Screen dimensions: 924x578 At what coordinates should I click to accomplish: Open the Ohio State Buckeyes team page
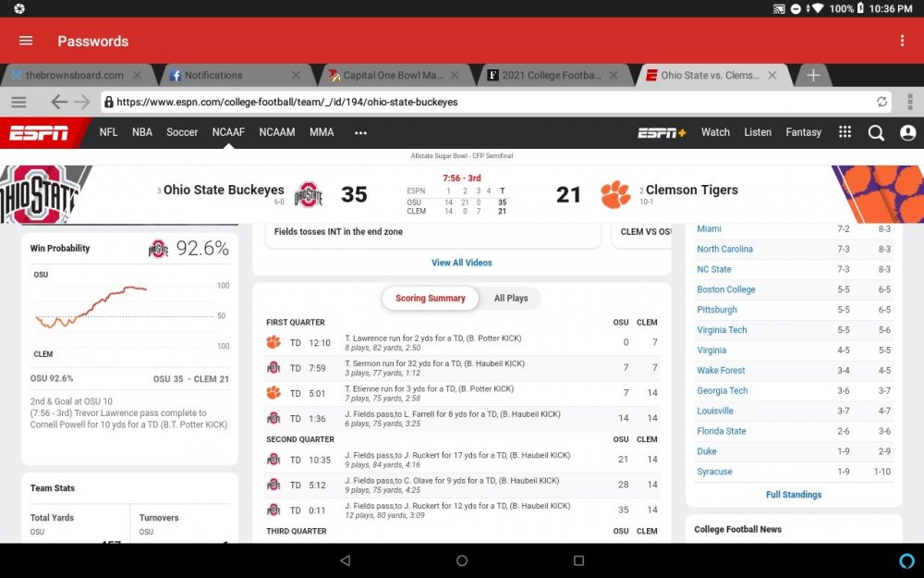click(x=224, y=190)
